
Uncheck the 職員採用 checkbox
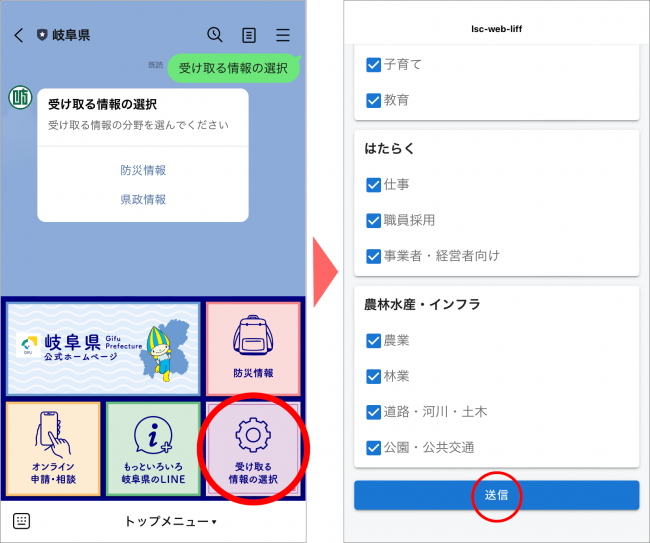[374, 221]
